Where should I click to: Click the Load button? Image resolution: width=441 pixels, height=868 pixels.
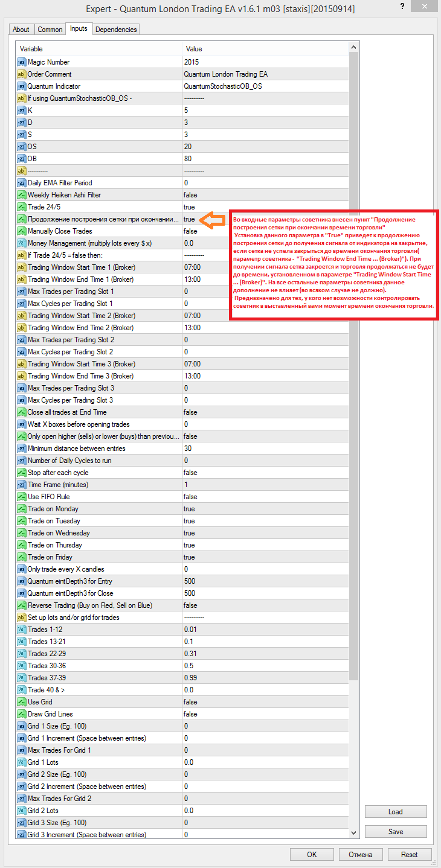[x=396, y=812]
